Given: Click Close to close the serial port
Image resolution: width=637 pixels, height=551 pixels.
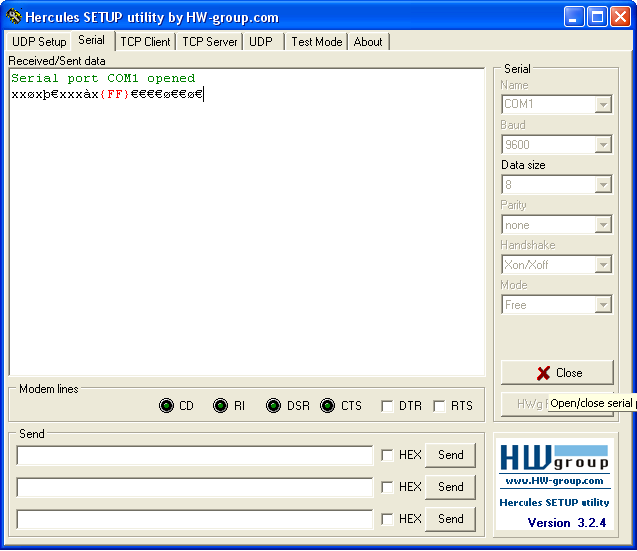Looking at the screenshot, I should [x=557, y=373].
